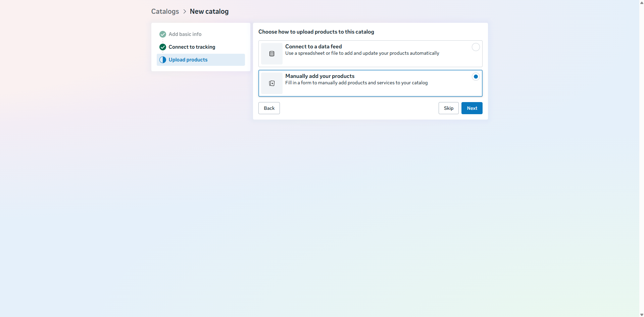
Task: Select the Connect to a data feed radio button
Action: click(x=476, y=47)
